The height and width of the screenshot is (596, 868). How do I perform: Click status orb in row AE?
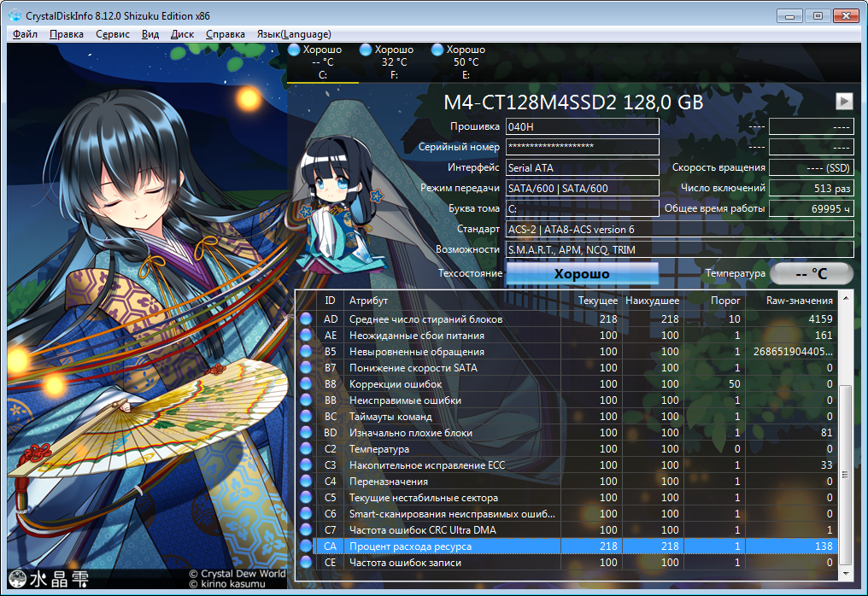click(306, 335)
